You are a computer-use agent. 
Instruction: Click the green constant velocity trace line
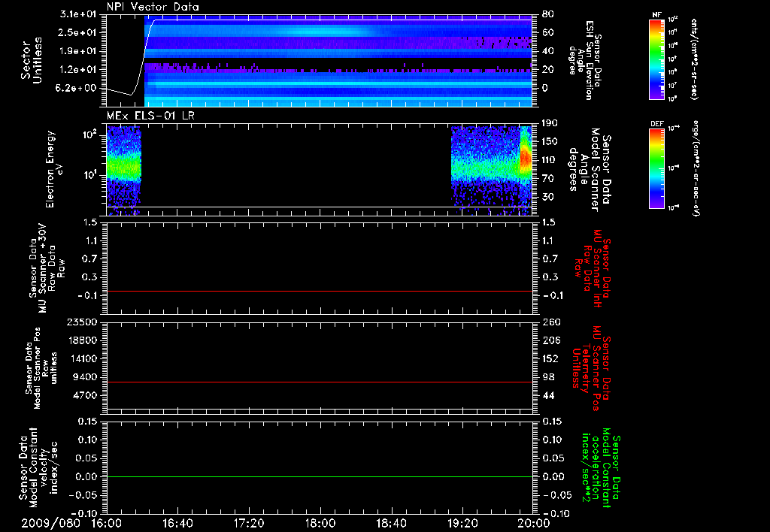[319, 476]
